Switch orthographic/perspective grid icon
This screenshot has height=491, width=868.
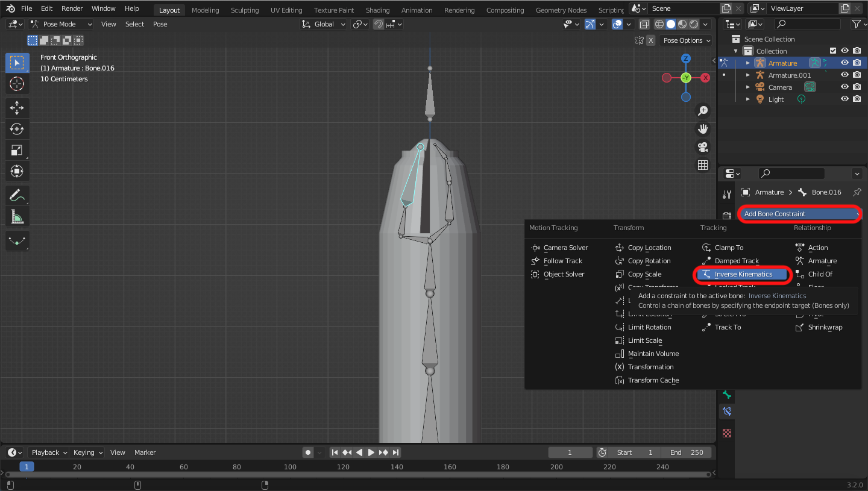(703, 165)
